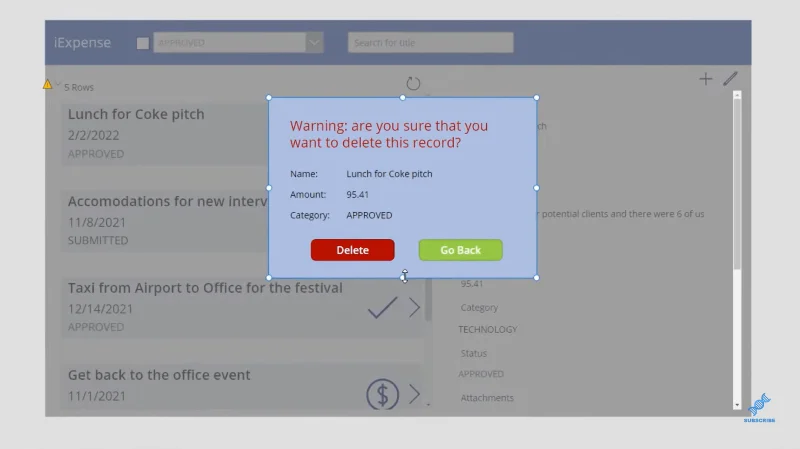
Task: Select Get back to the office event title
Action: tap(159, 375)
